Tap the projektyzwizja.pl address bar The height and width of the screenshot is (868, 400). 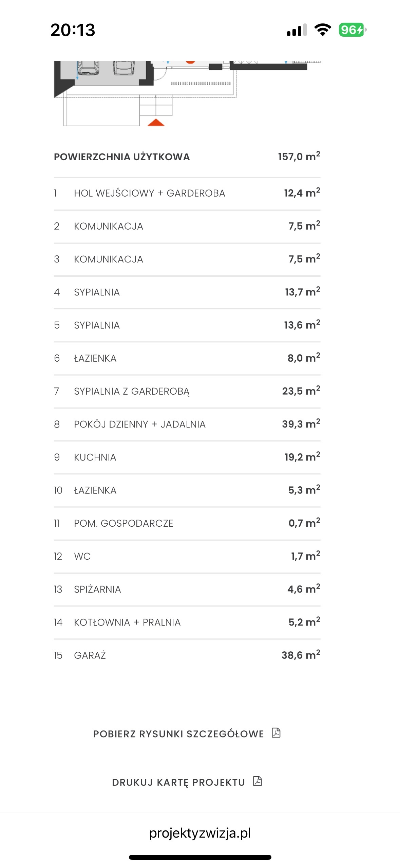200,833
